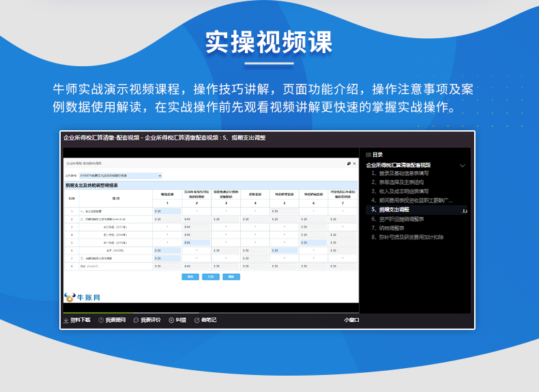This screenshot has width=539, height=392.
Task: Open the form selection dropdown in the video
Action: click(x=121, y=176)
